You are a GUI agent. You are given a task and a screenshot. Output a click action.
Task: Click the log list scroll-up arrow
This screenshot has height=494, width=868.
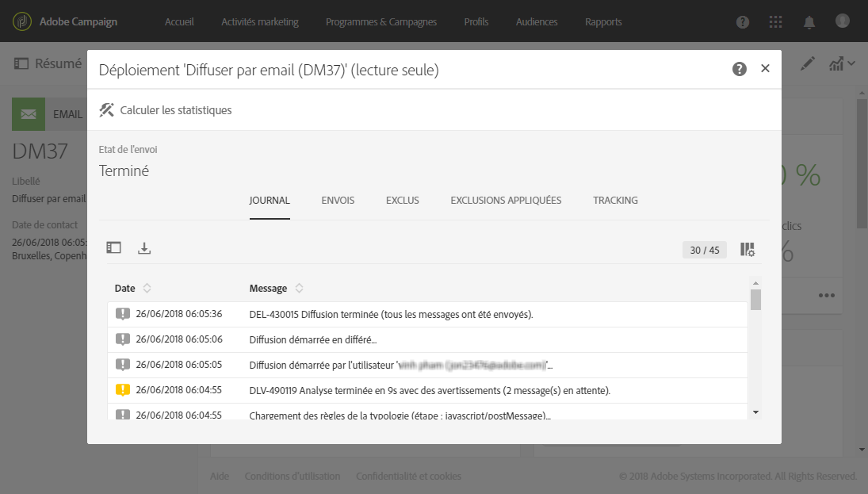755,283
